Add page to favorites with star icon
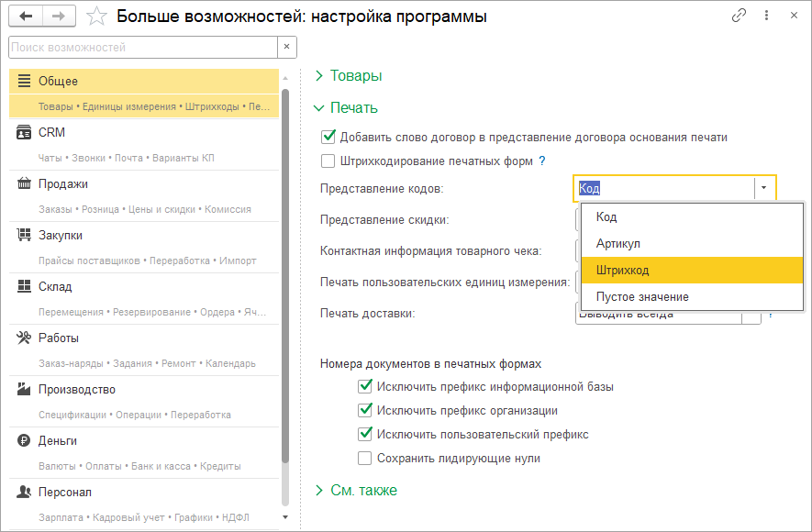 click(96, 17)
